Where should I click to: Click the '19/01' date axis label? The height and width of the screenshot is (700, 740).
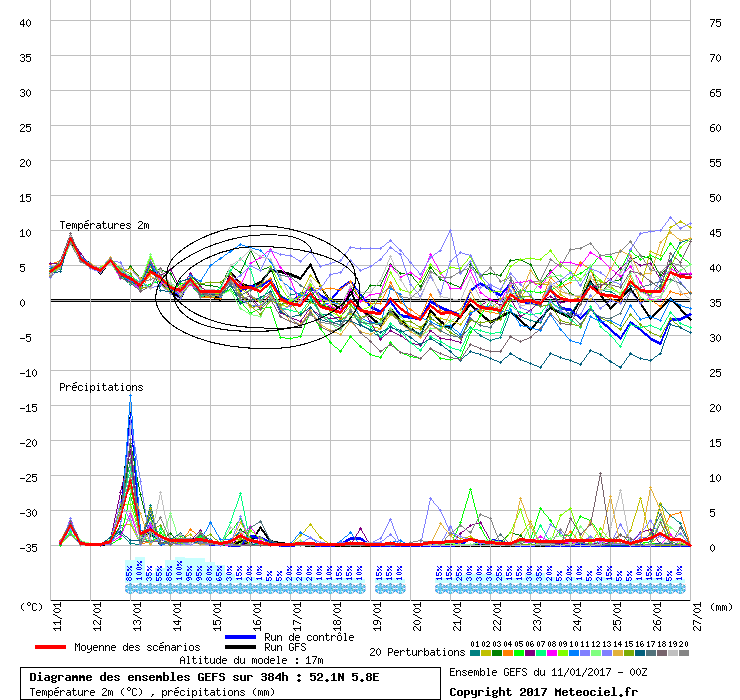click(377, 617)
